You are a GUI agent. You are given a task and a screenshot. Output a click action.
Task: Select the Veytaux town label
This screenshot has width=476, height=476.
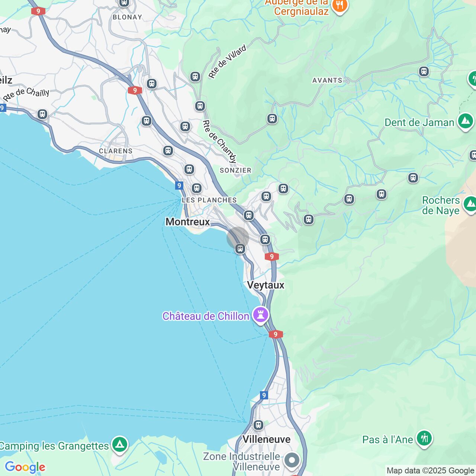[266, 285]
